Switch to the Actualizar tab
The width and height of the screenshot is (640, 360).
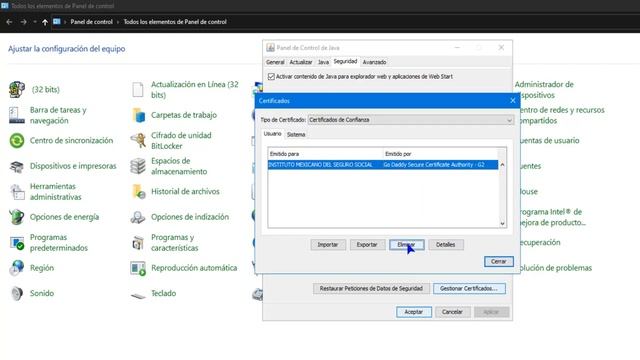pyautogui.click(x=301, y=62)
